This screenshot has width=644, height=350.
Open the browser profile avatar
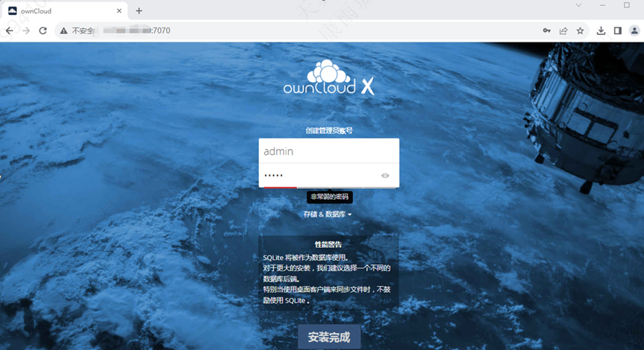click(634, 31)
